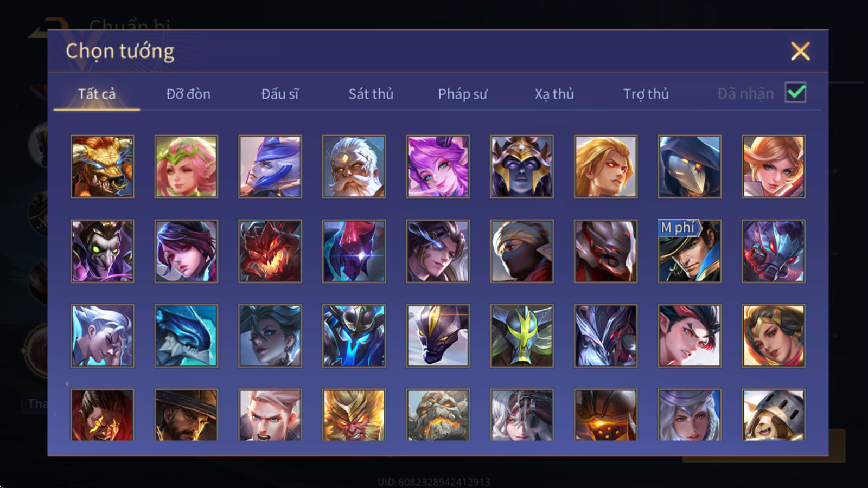Choose the white-bearded old warrior hero
Viewport: 868px width, 488px height.
point(354,166)
